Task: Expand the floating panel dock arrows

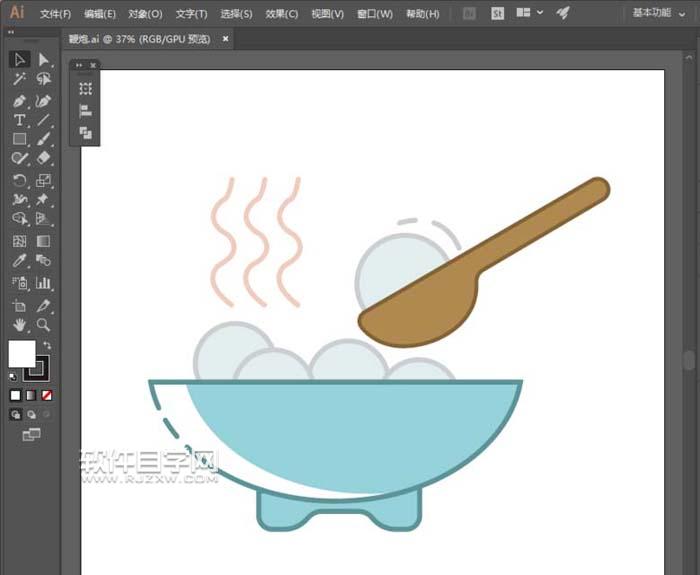Action: click(79, 65)
